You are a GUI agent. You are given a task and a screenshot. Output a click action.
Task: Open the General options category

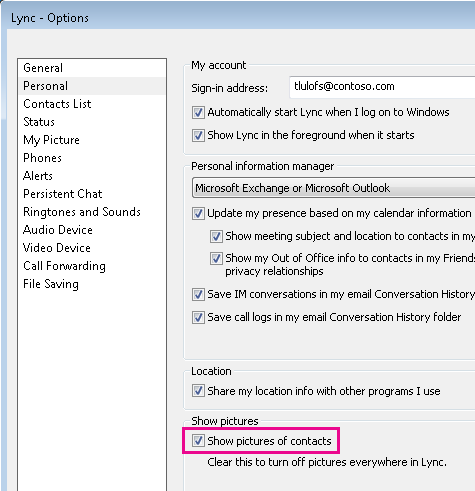92,68
